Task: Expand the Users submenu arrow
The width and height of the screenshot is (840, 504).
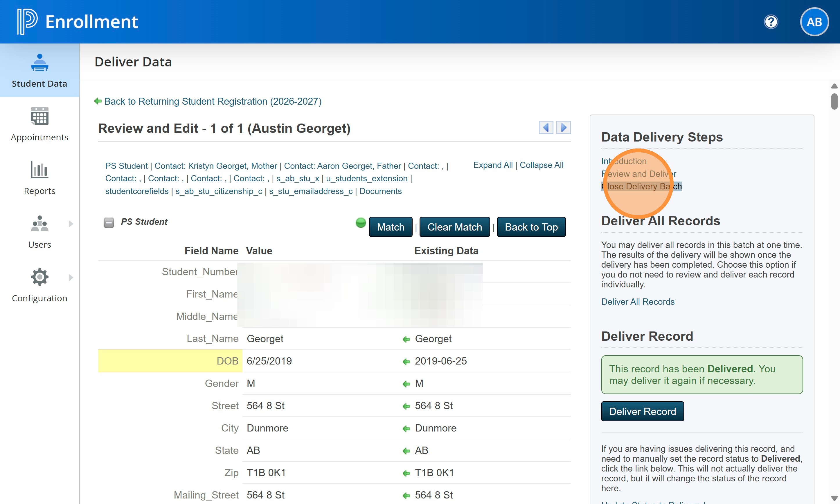Action: click(71, 224)
